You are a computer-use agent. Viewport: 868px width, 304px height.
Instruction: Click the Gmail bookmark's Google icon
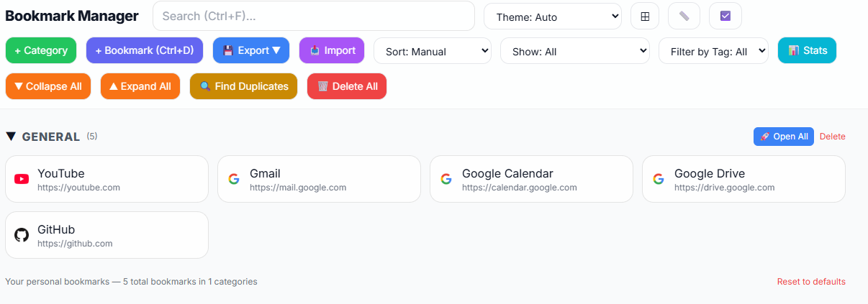click(233, 179)
